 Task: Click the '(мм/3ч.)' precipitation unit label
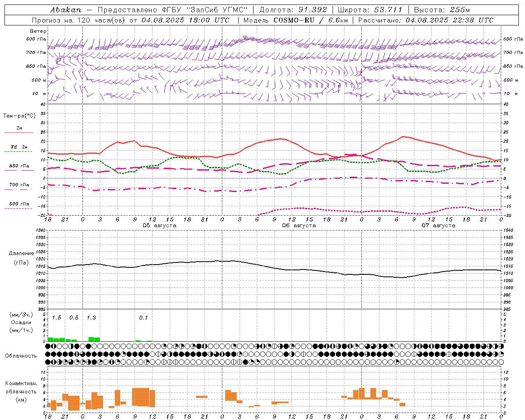tap(21, 315)
